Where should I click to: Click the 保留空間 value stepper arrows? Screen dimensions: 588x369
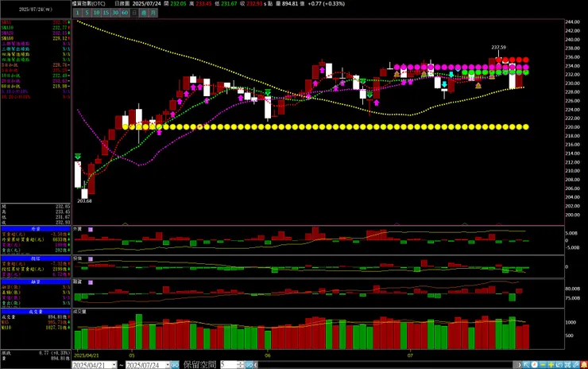[241, 365]
